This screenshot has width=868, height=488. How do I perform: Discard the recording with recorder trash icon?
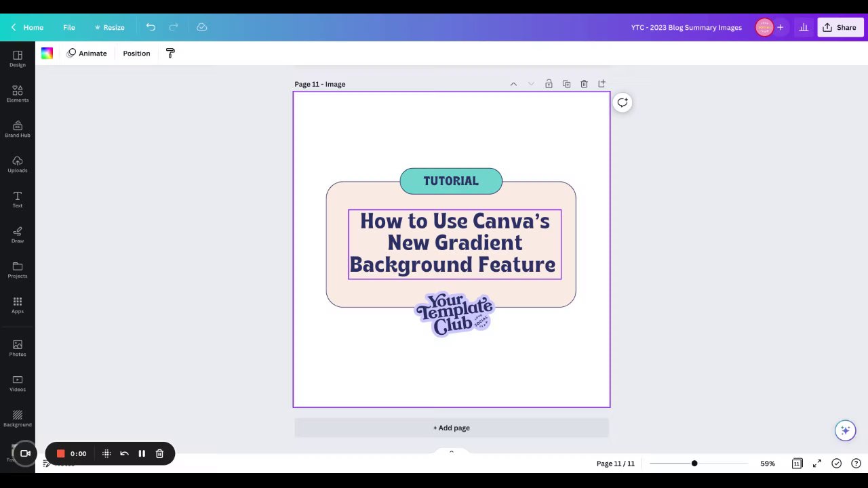(x=159, y=453)
